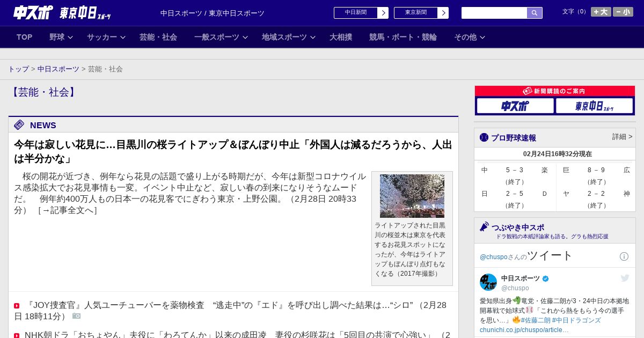Open the 芸能・社会 menu item

click(158, 37)
